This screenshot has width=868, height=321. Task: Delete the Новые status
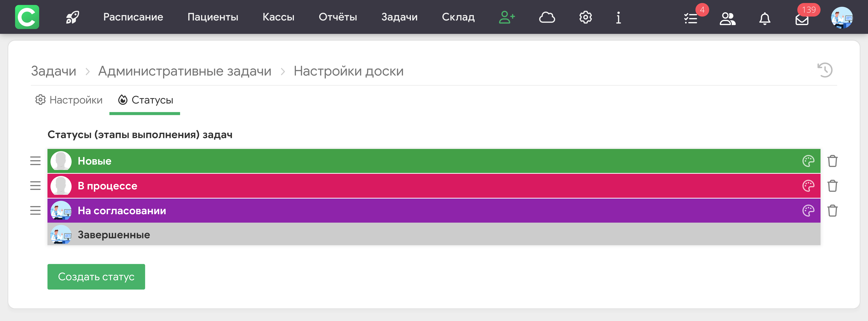click(832, 161)
